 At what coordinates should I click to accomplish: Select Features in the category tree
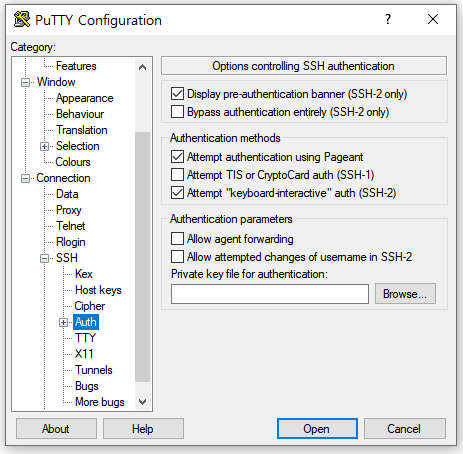76,66
